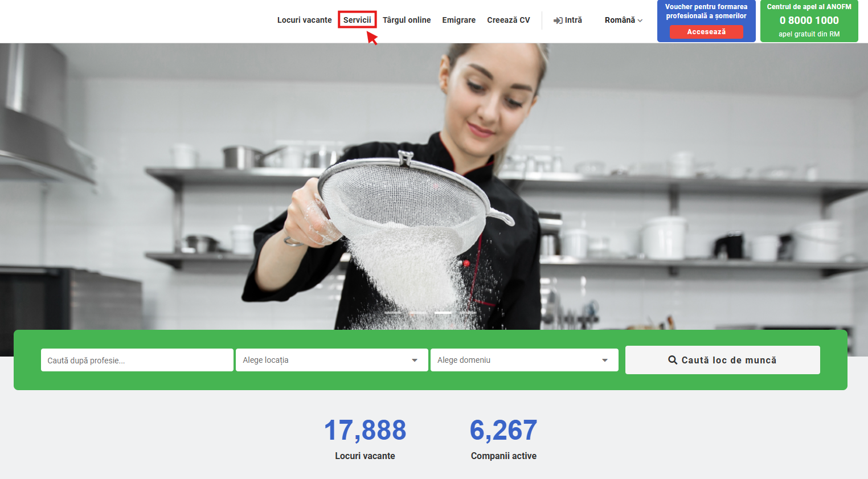Open the Română language dropdown
868x479 pixels.
point(623,20)
